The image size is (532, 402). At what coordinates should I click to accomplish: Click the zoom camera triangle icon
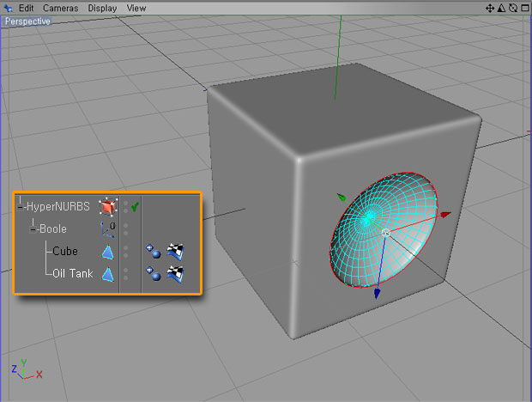(501, 8)
